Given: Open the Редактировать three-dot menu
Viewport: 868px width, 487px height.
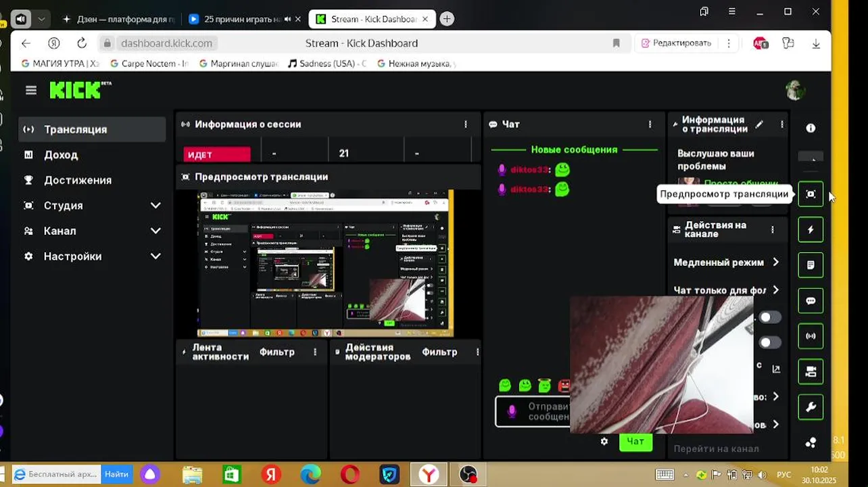Looking at the screenshot, I should click(x=728, y=43).
